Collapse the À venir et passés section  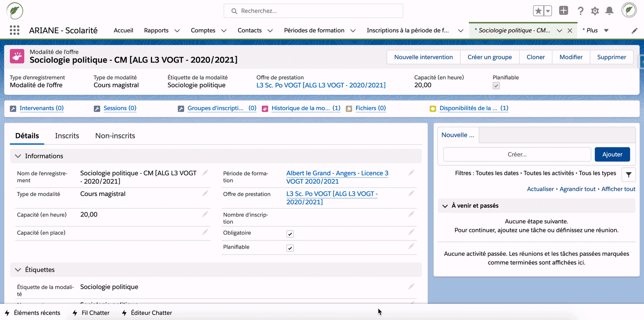(445, 206)
